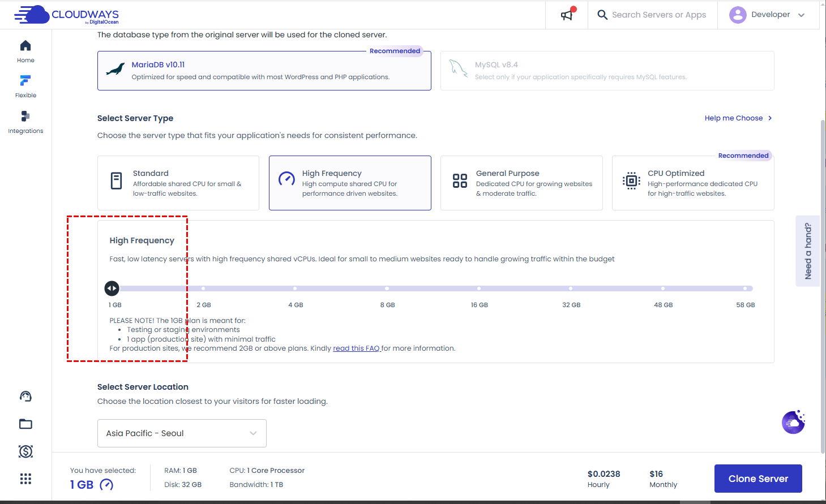Viewport: 826px width, 504px height.
Task: Open the folder icon in sidebar
Action: [x=25, y=424]
